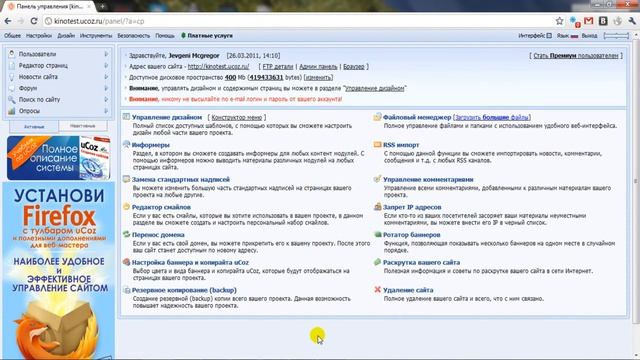Expand the Форум submenu arrow

click(x=106, y=88)
